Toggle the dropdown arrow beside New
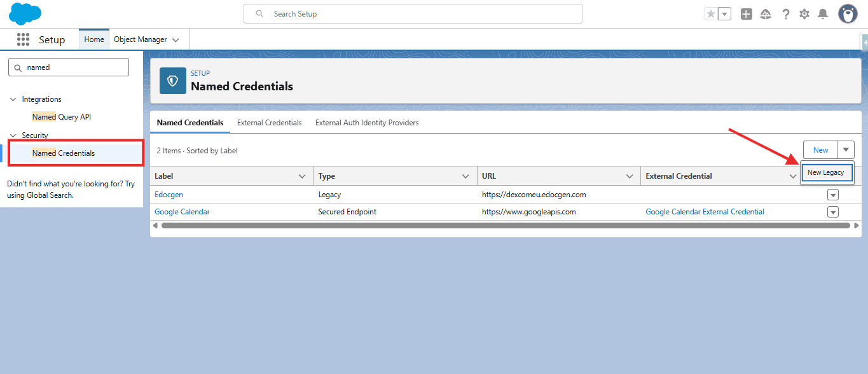The height and width of the screenshot is (374, 868). [846, 150]
